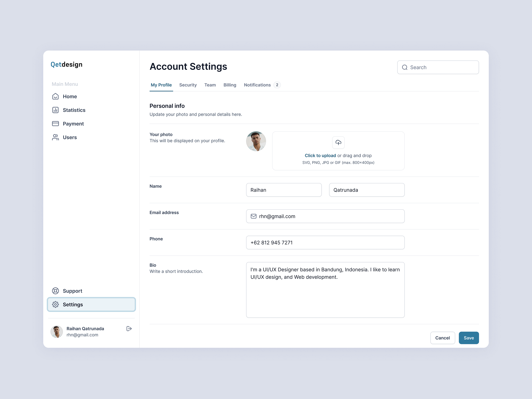The height and width of the screenshot is (399, 532).
Task: Click the 'Click to upload' link
Action: point(320,155)
